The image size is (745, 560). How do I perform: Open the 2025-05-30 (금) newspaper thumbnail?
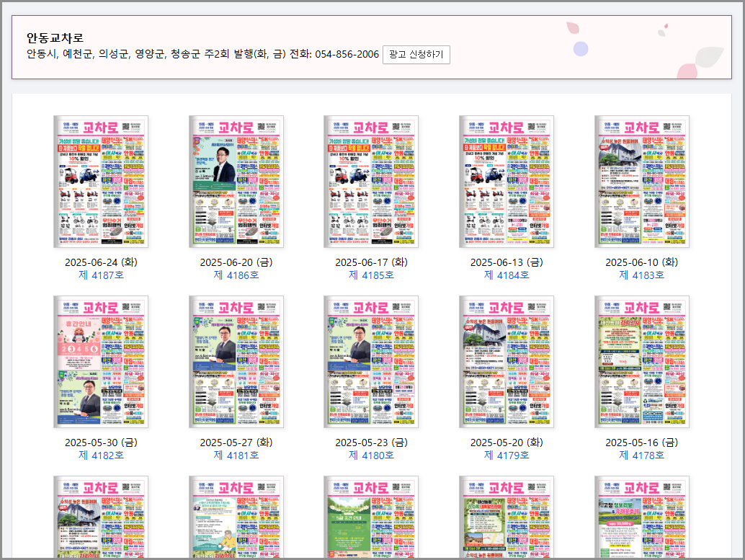click(100, 362)
